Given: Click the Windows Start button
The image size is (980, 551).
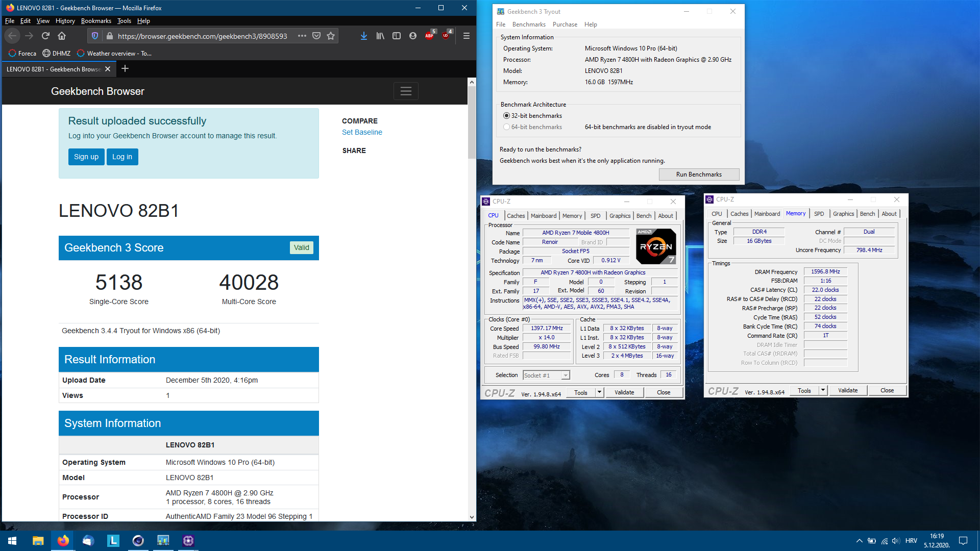Looking at the screenshot, I should pos(12,541).
